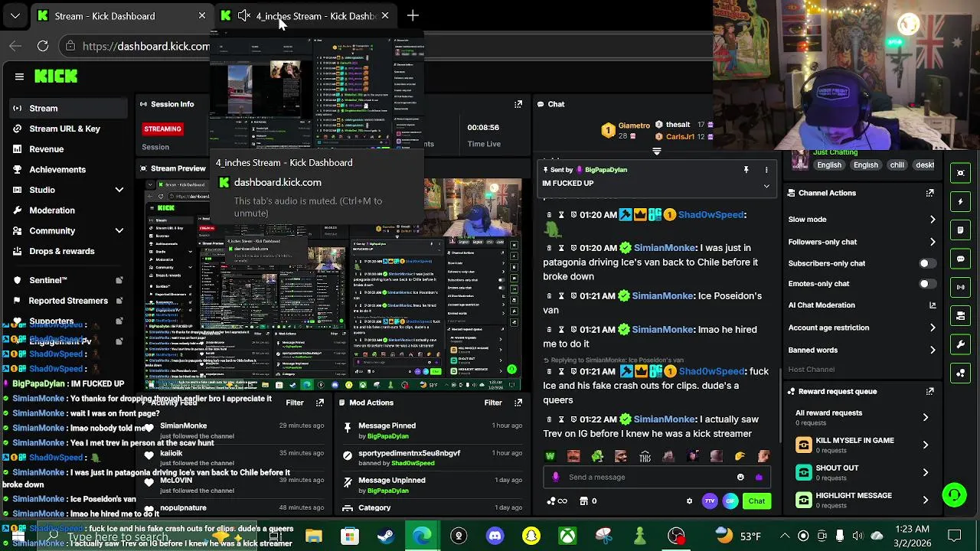Open Steam from the taskbar
Viewport: 980px width, 551px height.
(x=386, y=536)
